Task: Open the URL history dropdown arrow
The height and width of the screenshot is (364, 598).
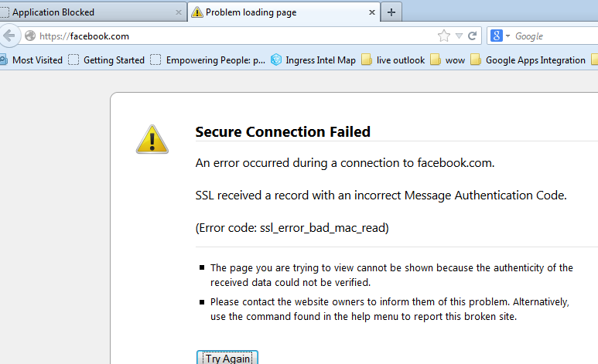Action: coord(459,36)
